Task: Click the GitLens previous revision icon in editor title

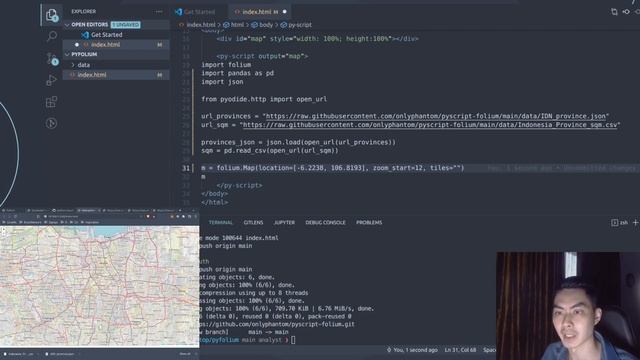Action: tap(626, 12)
